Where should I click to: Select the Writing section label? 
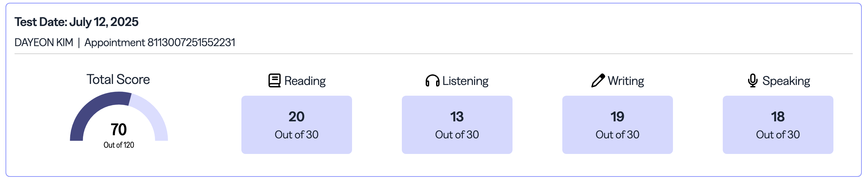click(x=626, y=81)
